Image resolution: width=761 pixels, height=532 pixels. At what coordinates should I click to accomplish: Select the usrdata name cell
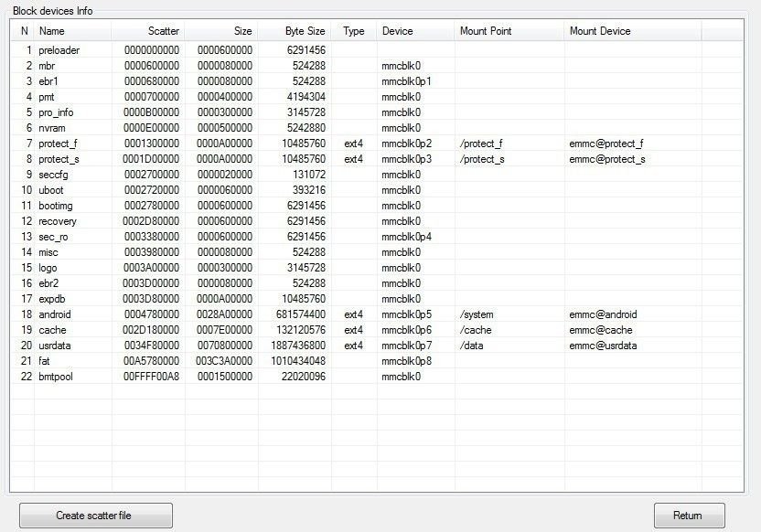[55, 346]
